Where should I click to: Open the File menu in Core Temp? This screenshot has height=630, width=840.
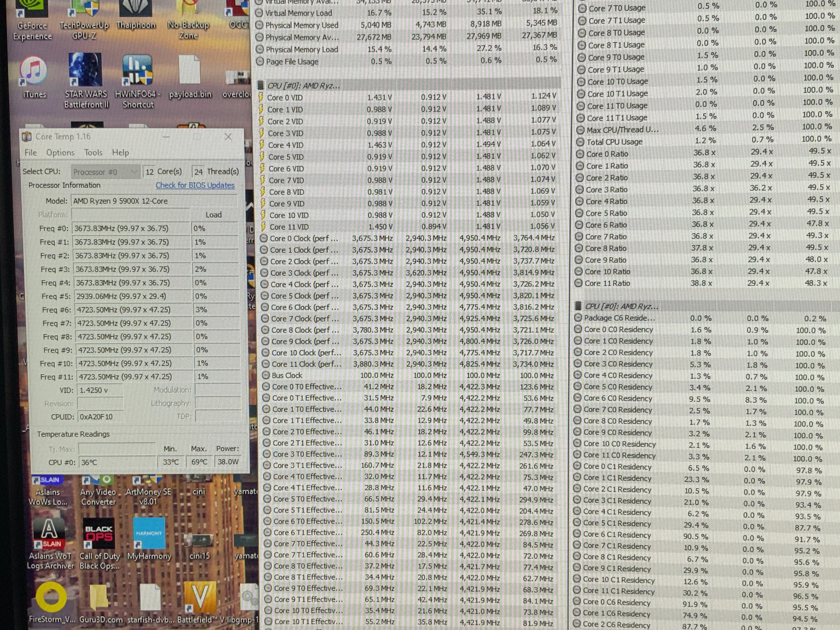[31, 153]
